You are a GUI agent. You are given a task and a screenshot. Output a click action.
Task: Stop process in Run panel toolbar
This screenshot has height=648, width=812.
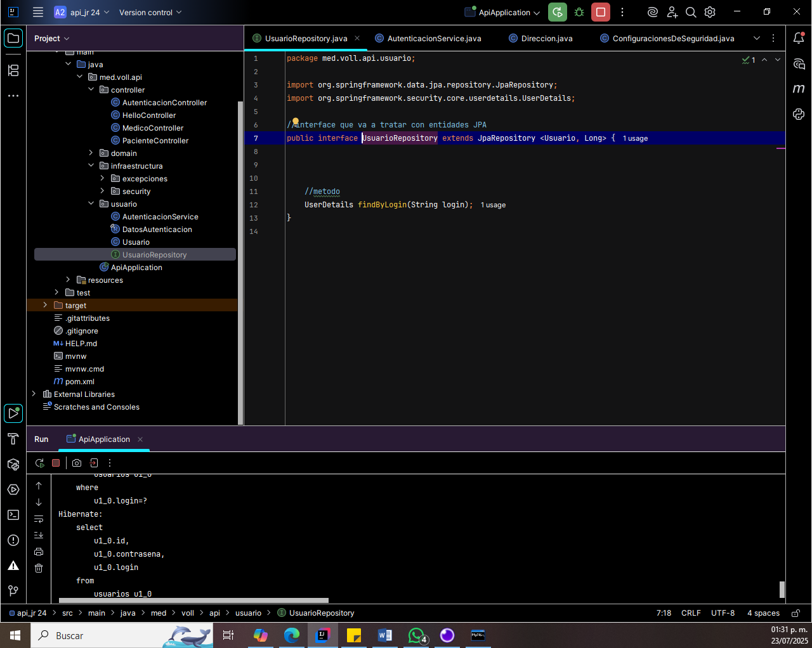(56, 463)
